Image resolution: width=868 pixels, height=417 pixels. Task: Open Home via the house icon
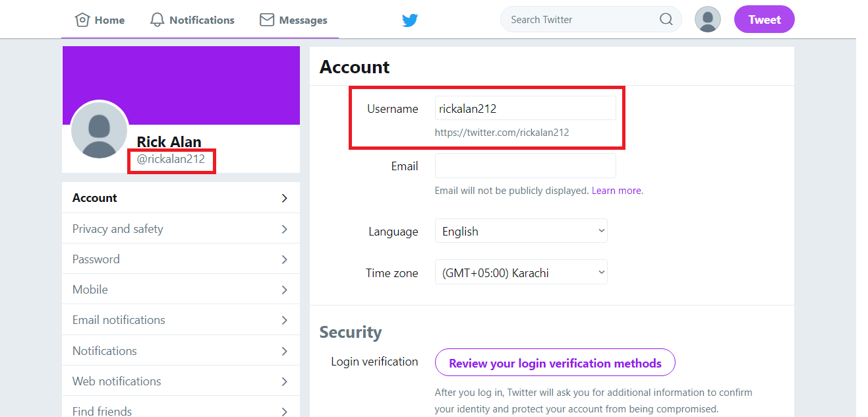[82, 20]
